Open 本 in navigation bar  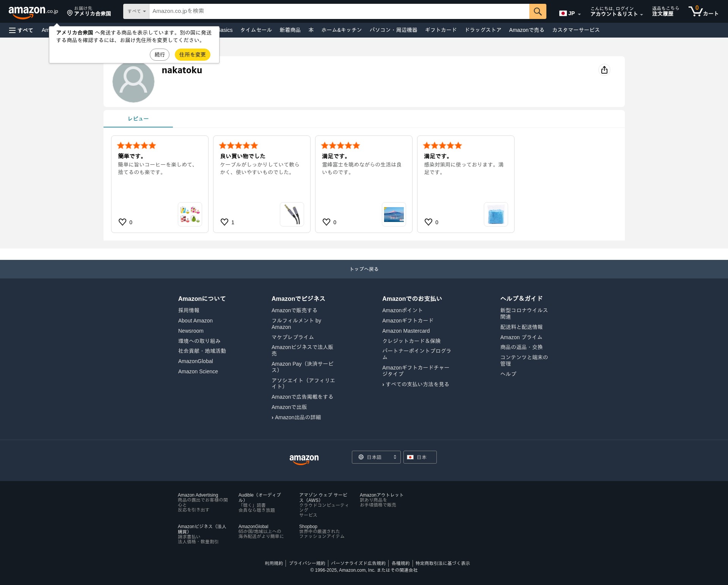(311, 30)
